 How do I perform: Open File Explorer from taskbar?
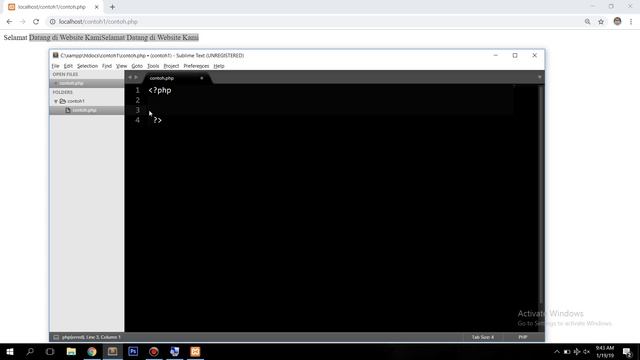point(71,351)
